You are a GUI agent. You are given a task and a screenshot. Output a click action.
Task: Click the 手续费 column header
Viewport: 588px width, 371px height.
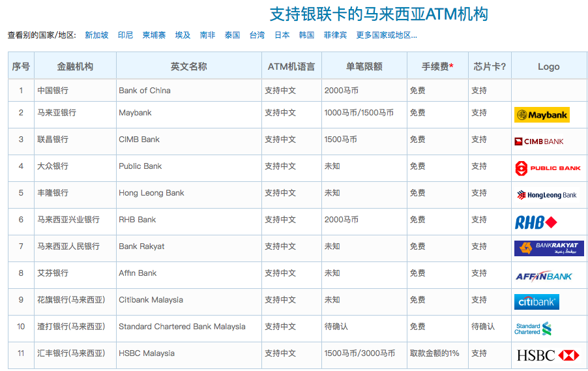(437, 67)
